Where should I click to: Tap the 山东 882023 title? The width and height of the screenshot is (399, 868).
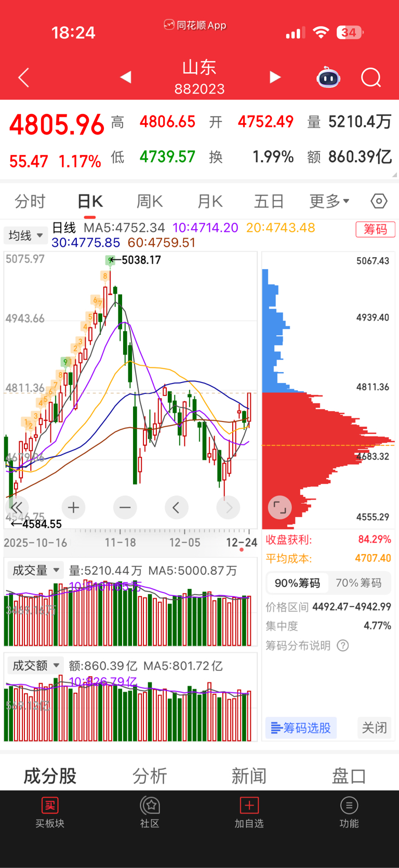coord(199,77)
